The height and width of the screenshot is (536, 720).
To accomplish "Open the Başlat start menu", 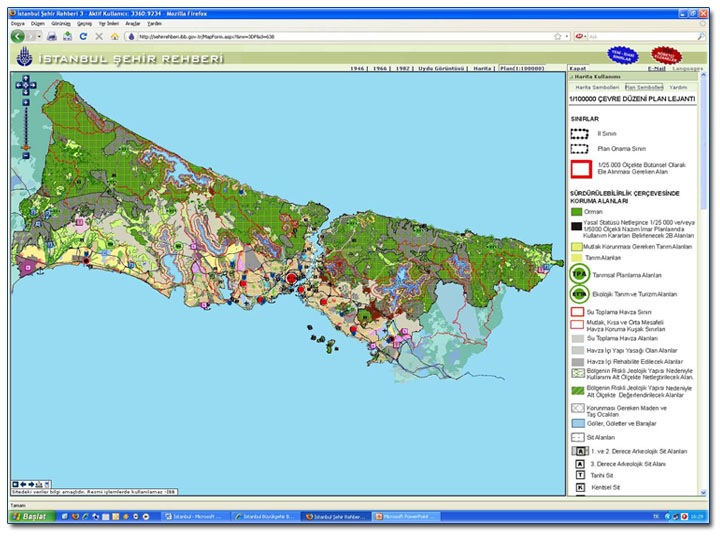I will point(32,517).
